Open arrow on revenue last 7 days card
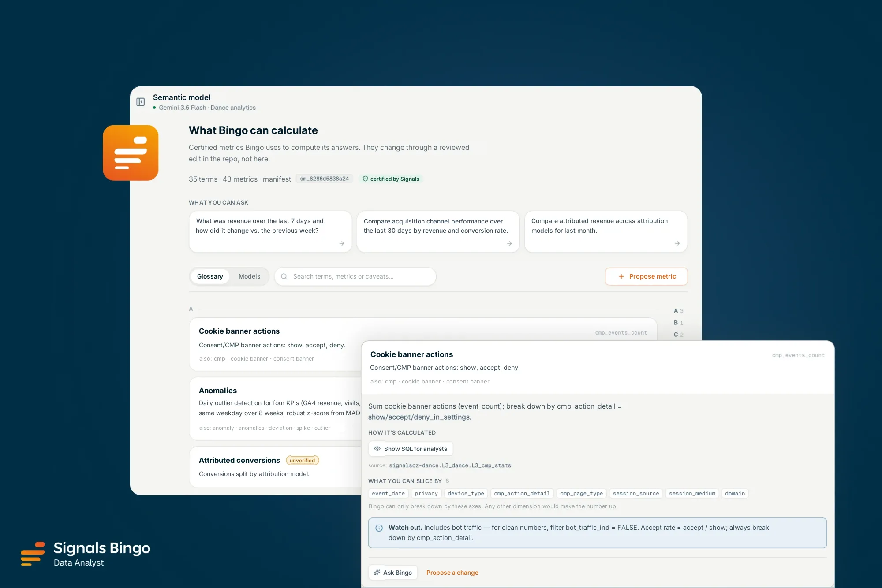This screenshot has height=588, width=882. [x=342, y=243]
